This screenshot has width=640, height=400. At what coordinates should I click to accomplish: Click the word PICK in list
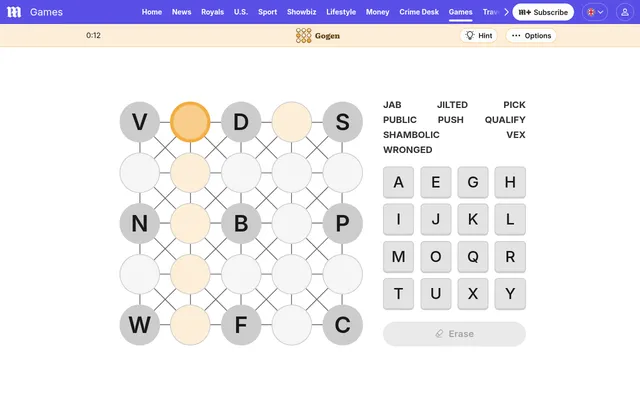pyautogui.click(x=514, y=105)
